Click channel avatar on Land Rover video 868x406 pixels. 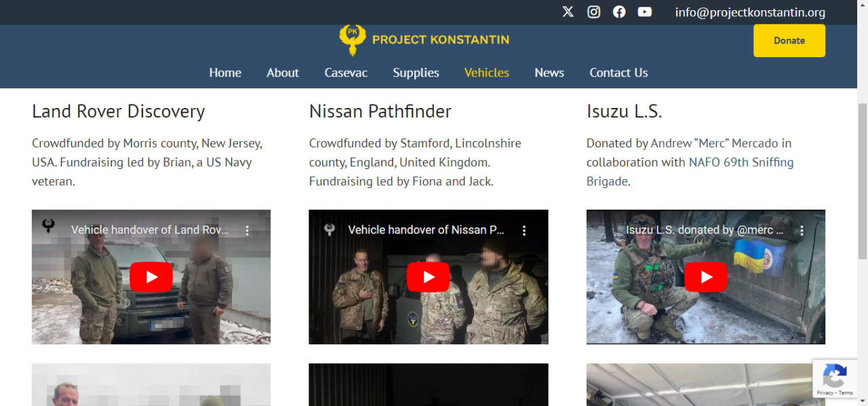48,226
